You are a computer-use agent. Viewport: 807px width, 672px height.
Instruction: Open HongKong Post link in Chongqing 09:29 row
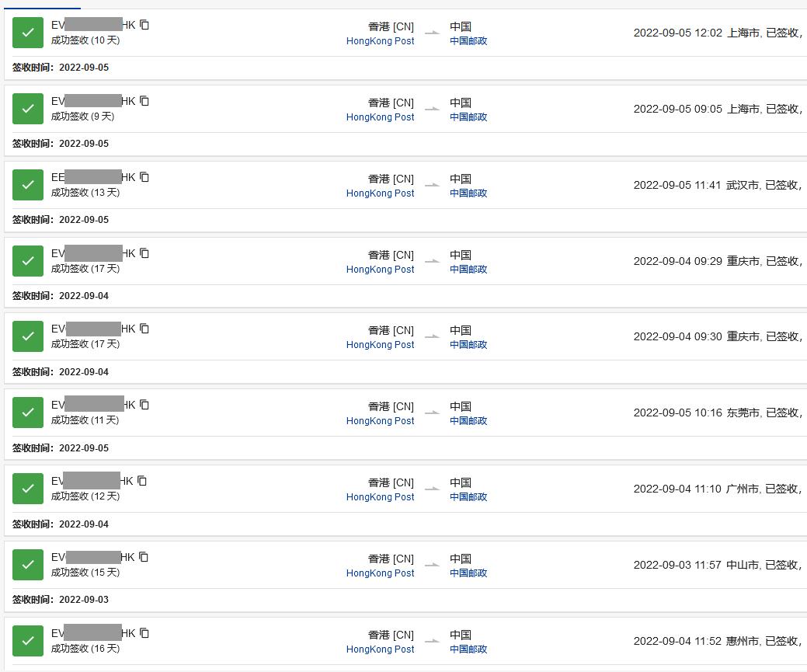pos(380,270)
